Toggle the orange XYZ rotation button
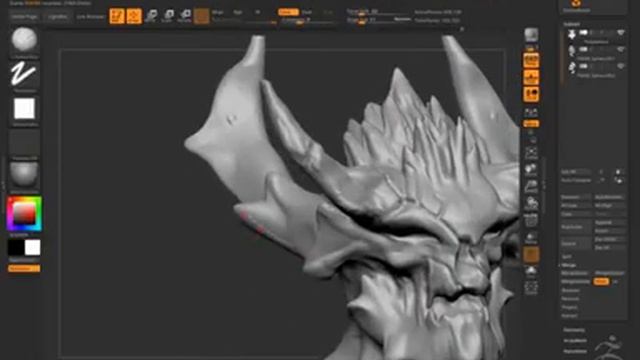 point(531,124)
